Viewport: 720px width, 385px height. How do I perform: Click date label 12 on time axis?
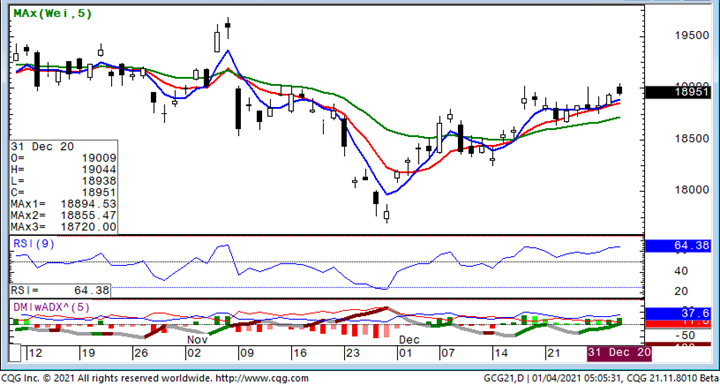tap(36, 353)
